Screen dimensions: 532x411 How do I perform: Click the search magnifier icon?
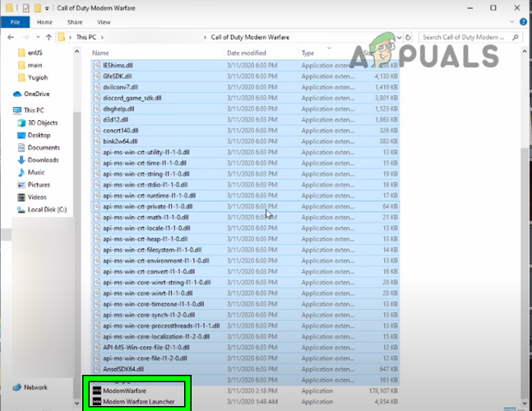[x=516, y=37]
